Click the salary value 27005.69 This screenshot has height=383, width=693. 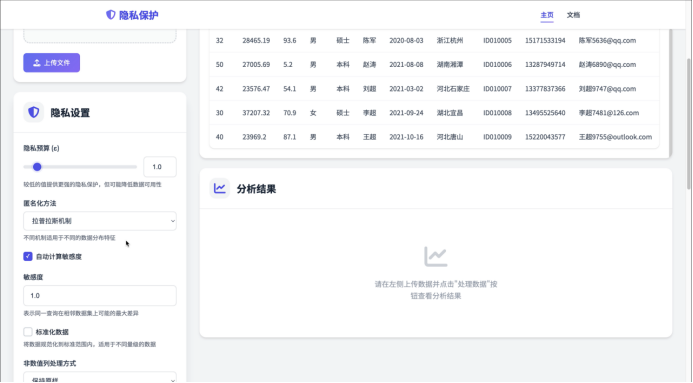[x=256, y=64]
